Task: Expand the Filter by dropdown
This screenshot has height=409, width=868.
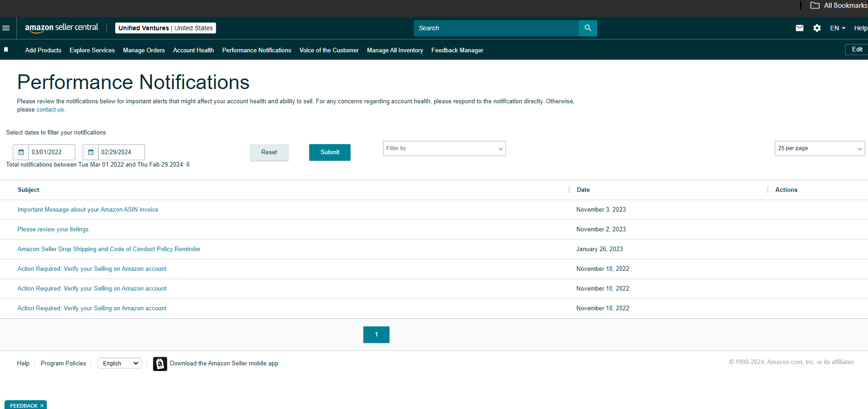Action: (444, 148)
